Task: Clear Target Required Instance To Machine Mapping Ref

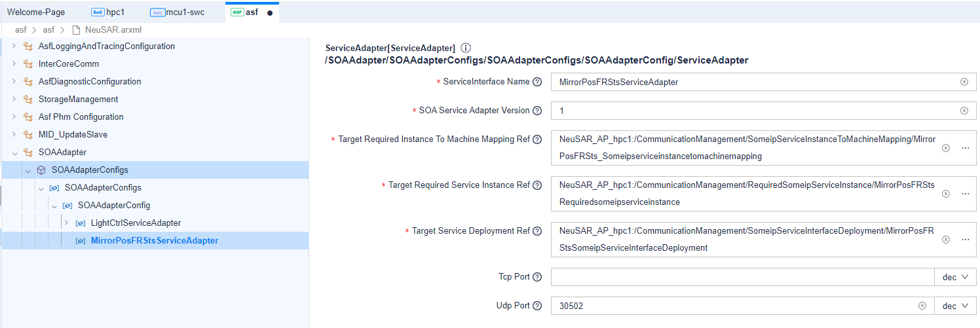Action: point(945,148)
